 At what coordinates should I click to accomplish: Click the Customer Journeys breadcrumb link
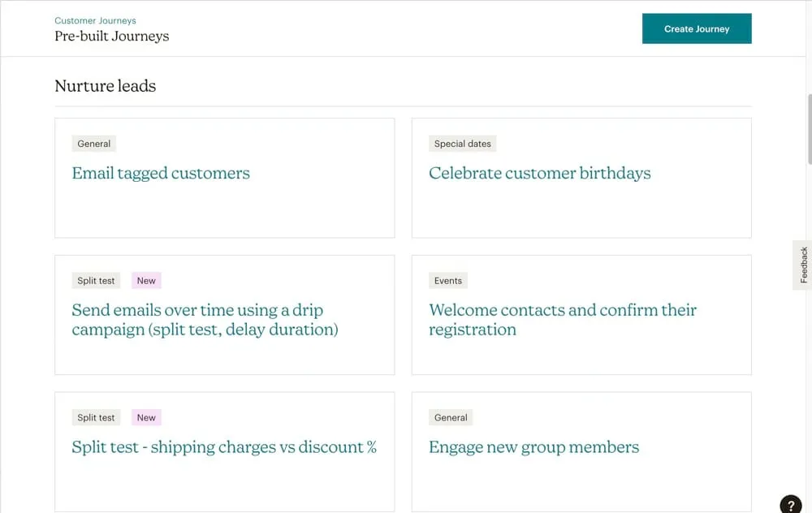click(x=95, y=20)
